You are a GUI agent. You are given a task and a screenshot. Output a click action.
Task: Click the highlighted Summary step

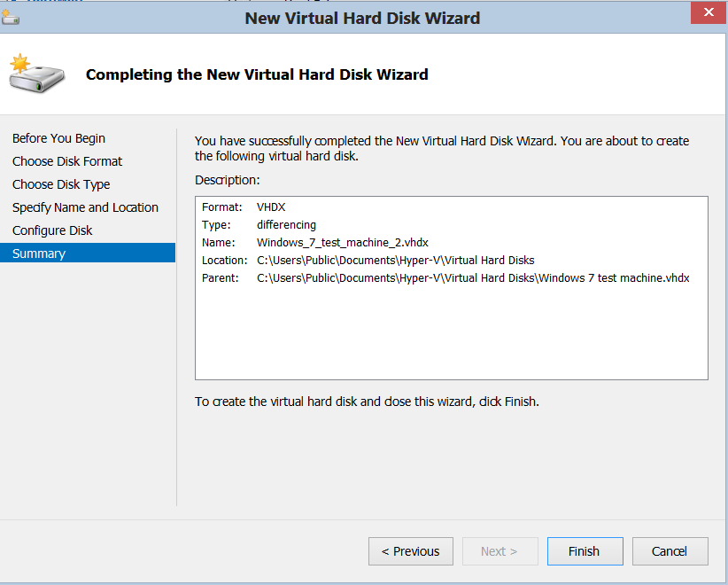[38, 253]
